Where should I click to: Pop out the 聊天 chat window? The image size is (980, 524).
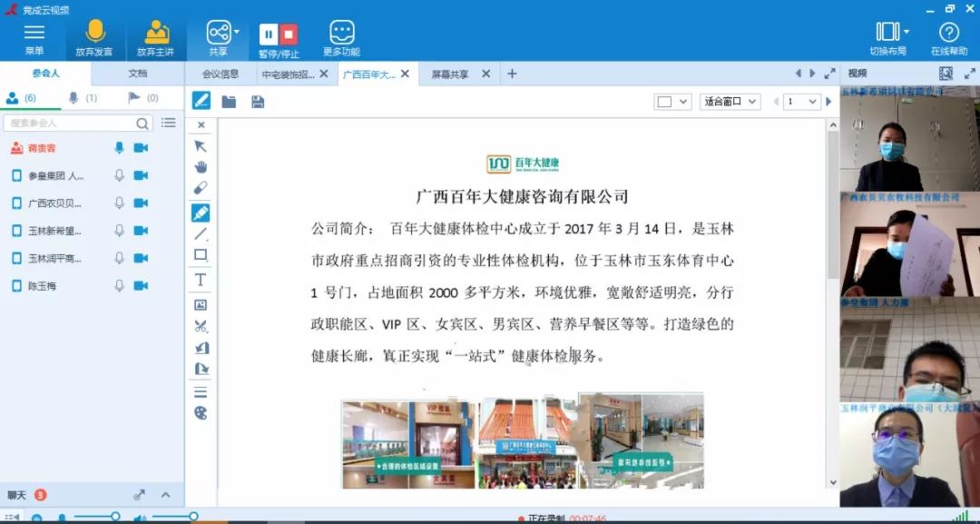140,495
